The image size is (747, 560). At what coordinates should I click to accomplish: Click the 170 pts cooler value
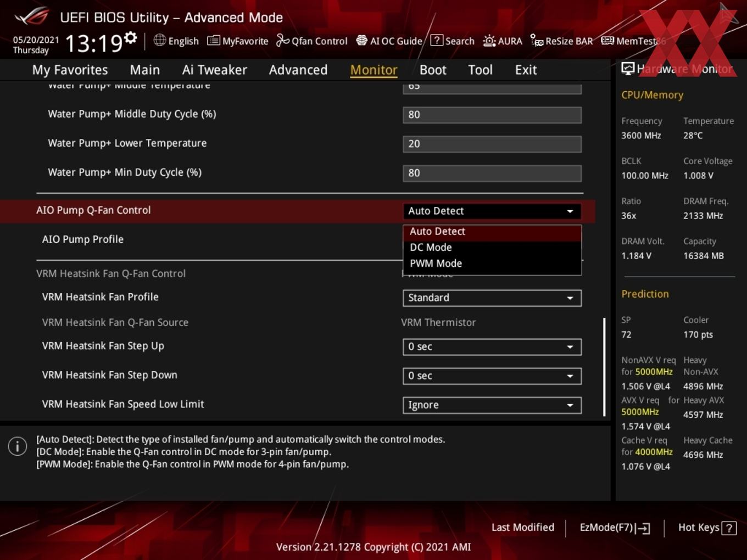click(x=698, y=334)
